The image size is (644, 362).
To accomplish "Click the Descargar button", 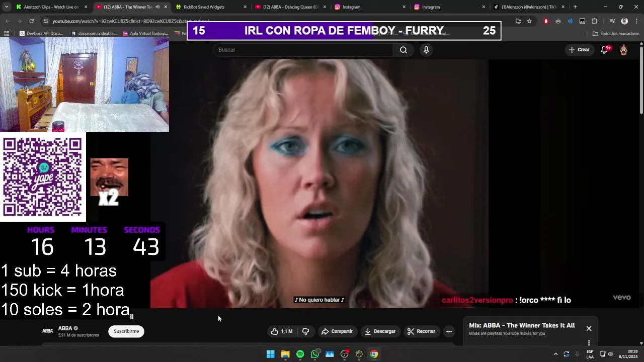I will (380, 331).
